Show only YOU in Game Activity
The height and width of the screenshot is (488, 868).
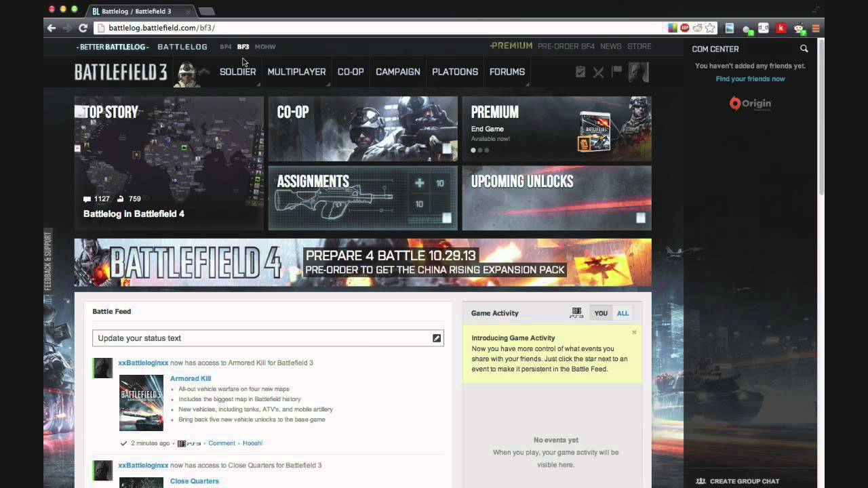pos(601,313)
